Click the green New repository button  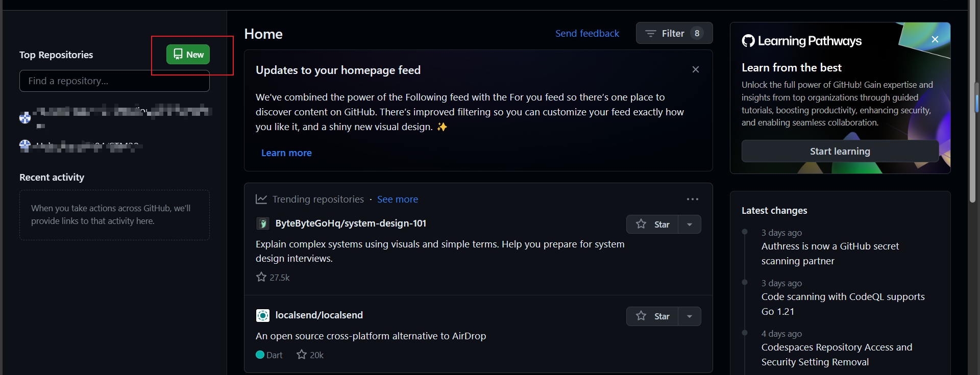[188, 55]
